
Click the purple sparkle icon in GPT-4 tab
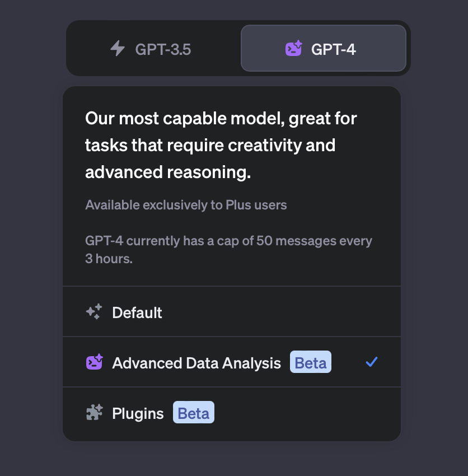coord(294,48)
